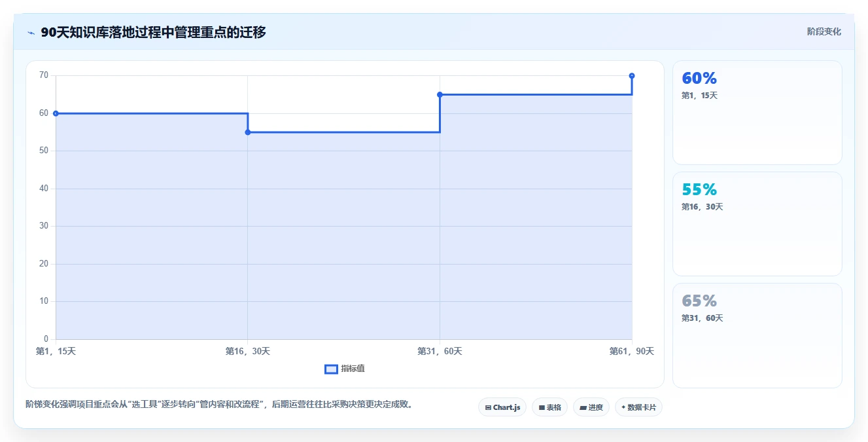Select the 数据卡片 tag

tap(639, 407)
